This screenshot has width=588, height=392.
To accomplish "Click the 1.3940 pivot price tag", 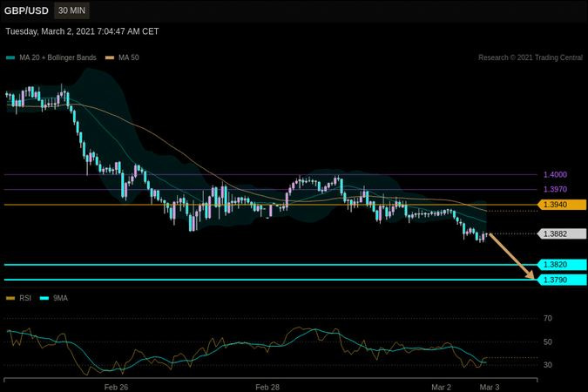I will (561, 205).
